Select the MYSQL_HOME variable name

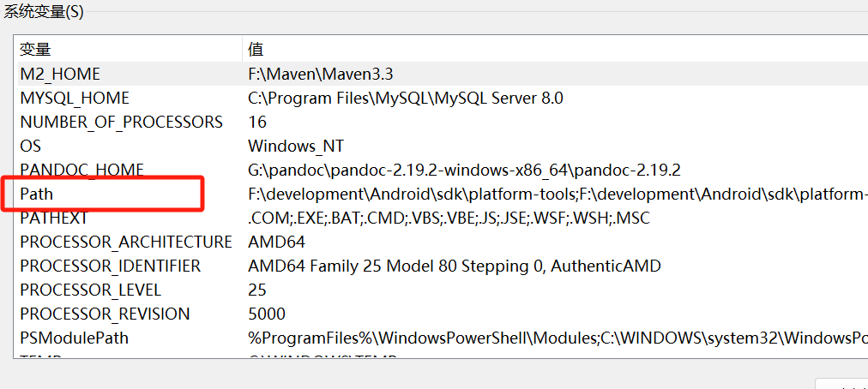[x=75, y=99]
